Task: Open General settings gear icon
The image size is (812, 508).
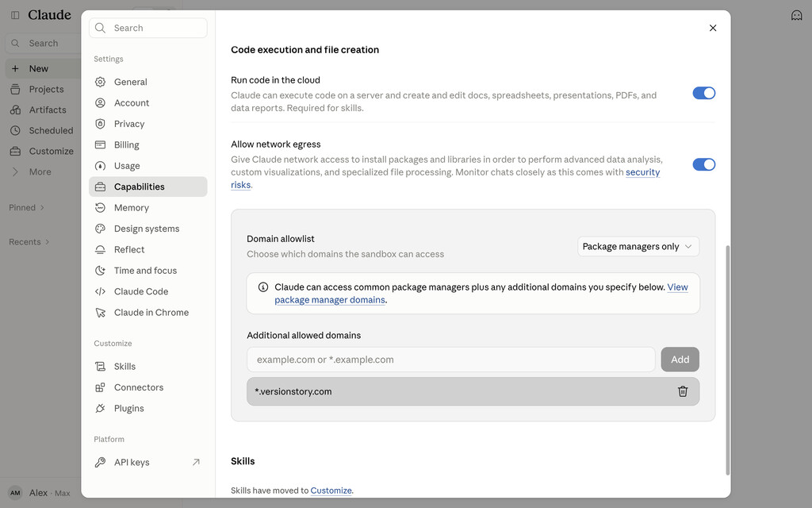Action: [101, 82]
